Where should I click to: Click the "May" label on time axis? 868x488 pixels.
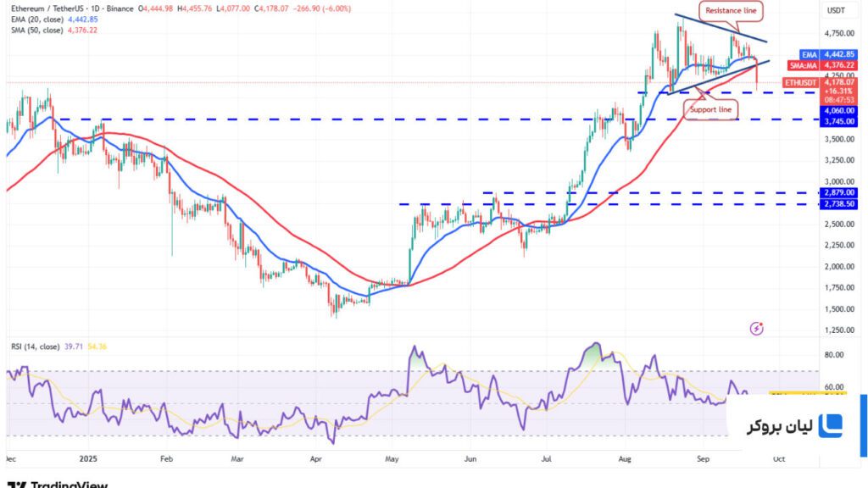392,459
